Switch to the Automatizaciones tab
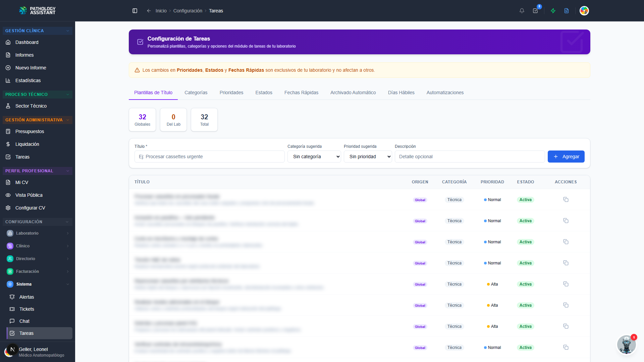Screen dimensions: 644x362 coord(445,93)
